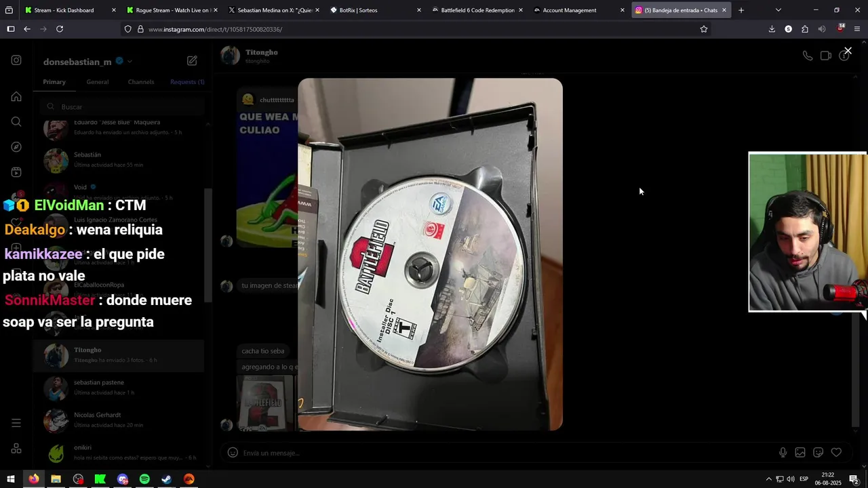Open File Explorer from the taskbar

[56, 479]
